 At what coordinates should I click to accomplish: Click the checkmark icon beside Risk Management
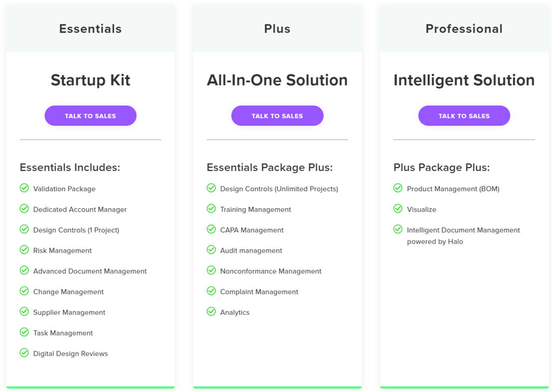pos(24,250)
